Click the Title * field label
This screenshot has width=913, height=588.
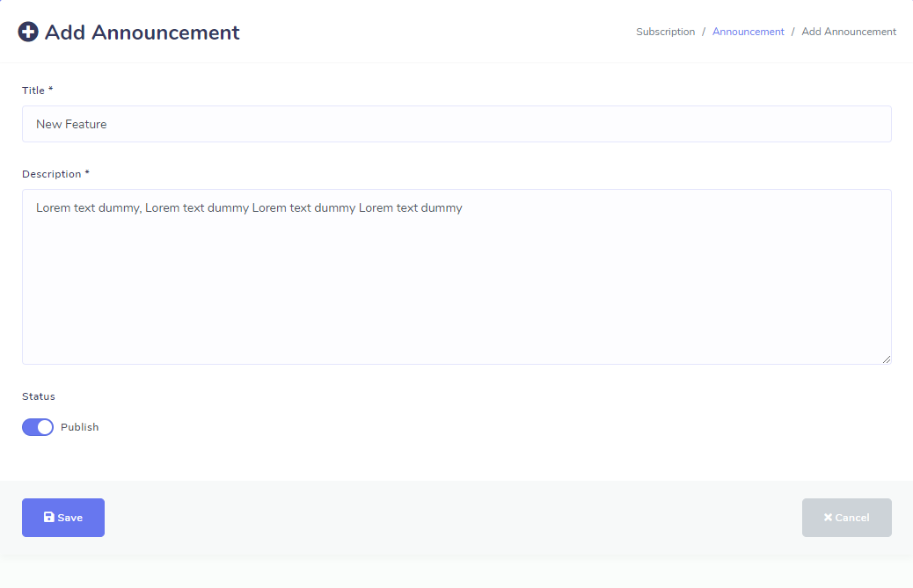(38, 91)
